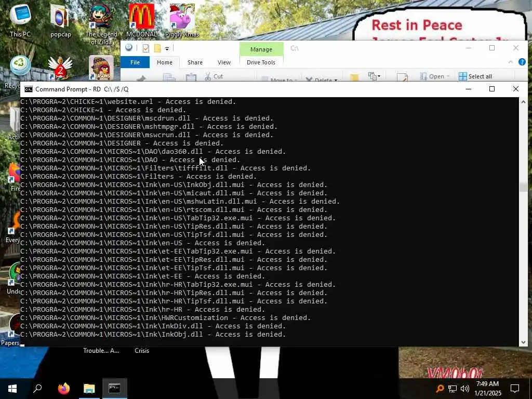Open the volume speaker tray icon
Screen dimensions: 532x399
(465, 389)
